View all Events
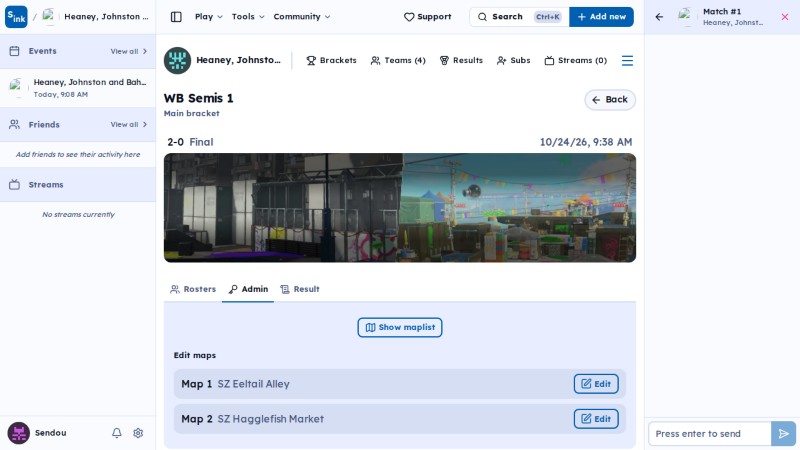800x450 pixels. click(x=129, y=51)
